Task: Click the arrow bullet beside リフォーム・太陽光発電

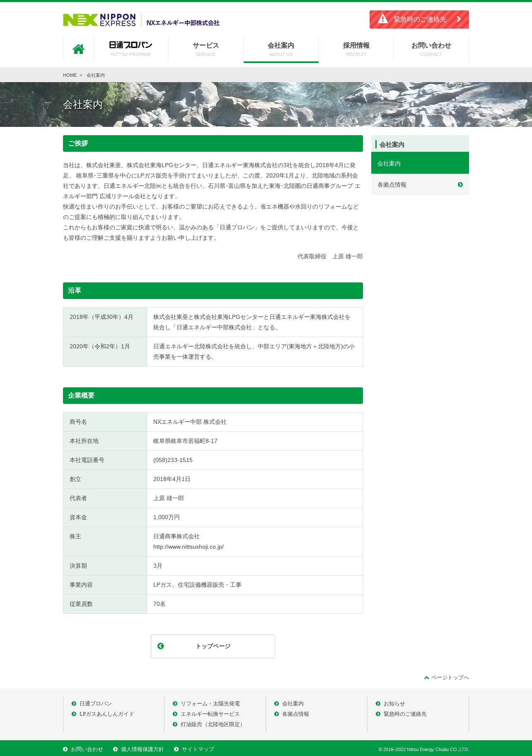Action: (x=175, y=704)
